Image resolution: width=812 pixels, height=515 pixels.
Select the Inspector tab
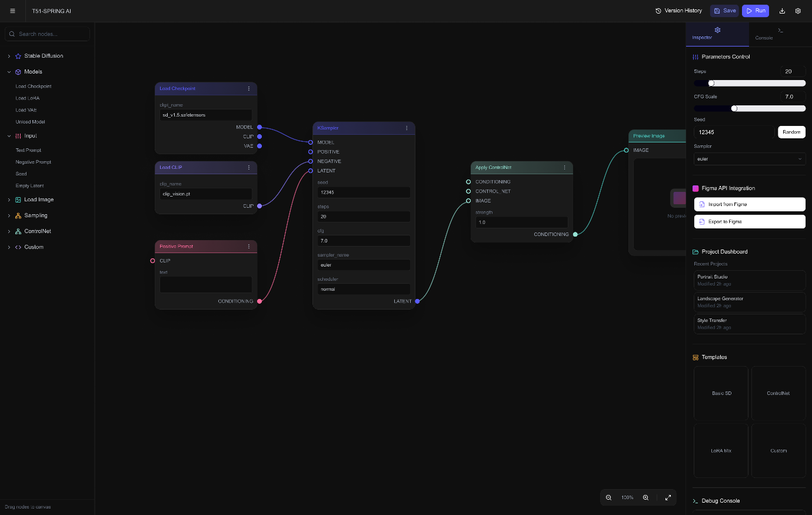pyautogui.click(x=717, y=34)
